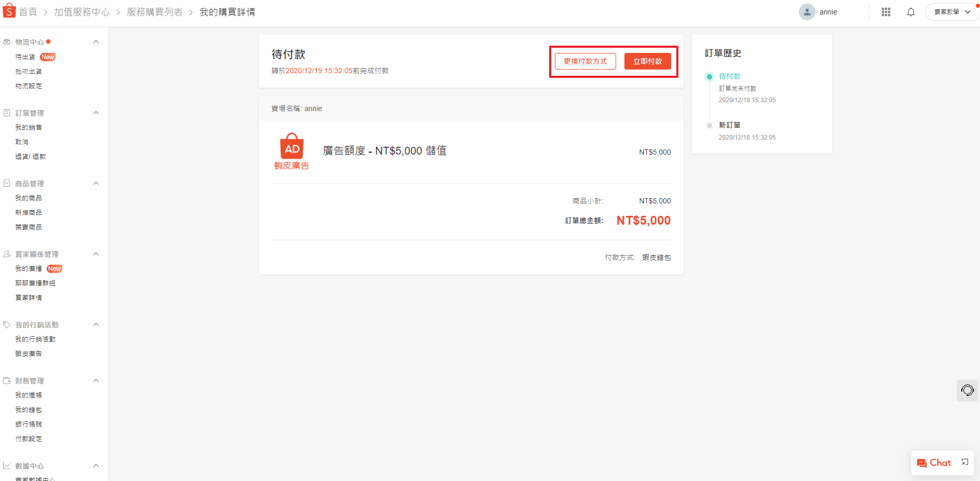Image resolution: width=980 pixels, height=481 pixels.
Task: Open 銀行帳號 in sidebar
Action: tap(29, 424)
